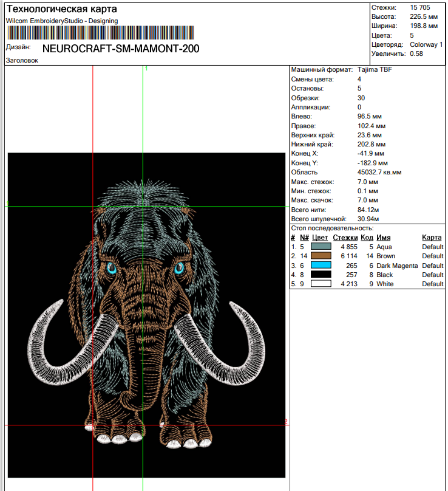The height and width of the screenshot is (491, 448).
Task: Pick the cyan Dark Magenta swatch
Action: tap(321, 266)
